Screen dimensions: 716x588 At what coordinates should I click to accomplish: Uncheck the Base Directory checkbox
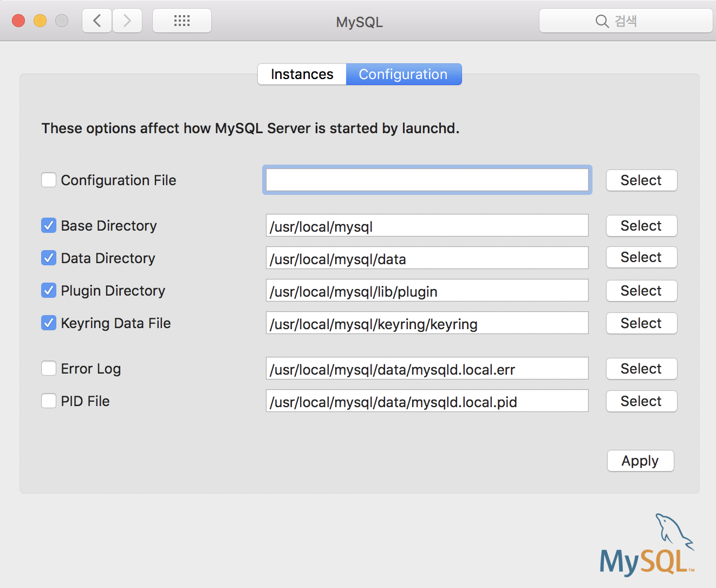(49, 225)
